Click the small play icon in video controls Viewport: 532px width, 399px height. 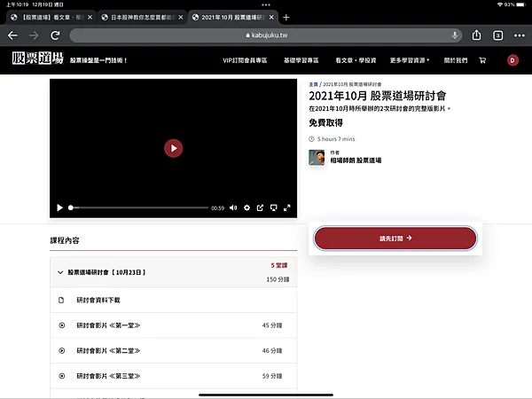59,207
